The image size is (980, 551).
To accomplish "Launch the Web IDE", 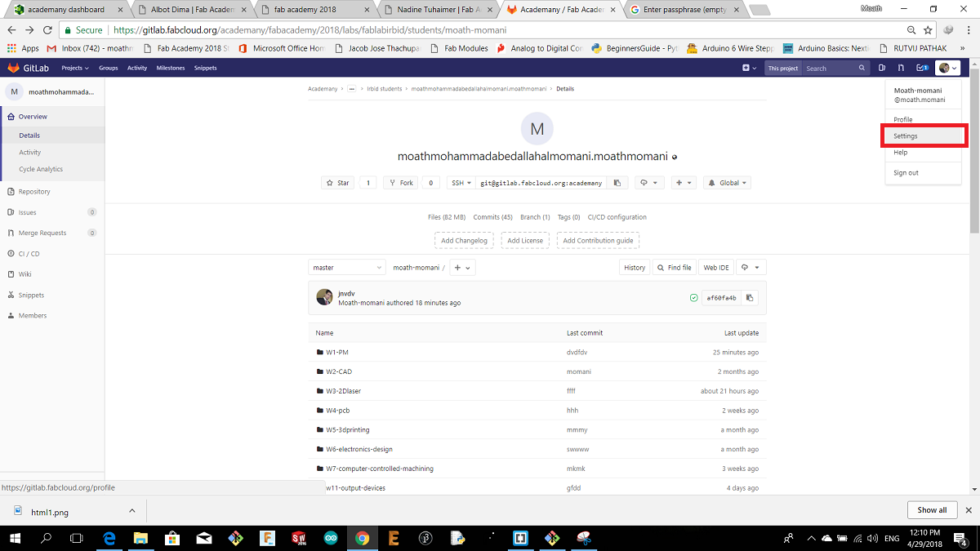I will tap(716, 268).
